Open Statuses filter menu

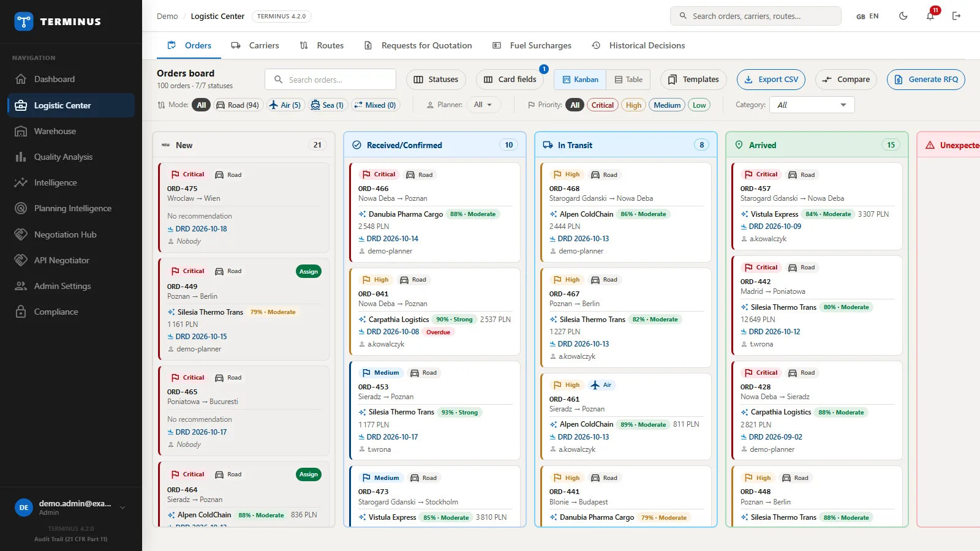click(436, 80)
